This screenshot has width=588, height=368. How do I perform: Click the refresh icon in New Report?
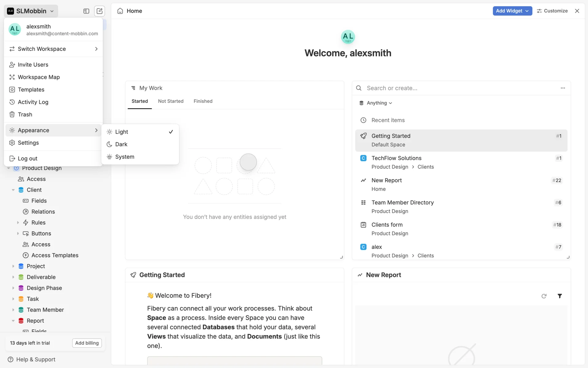pos(544,296)
